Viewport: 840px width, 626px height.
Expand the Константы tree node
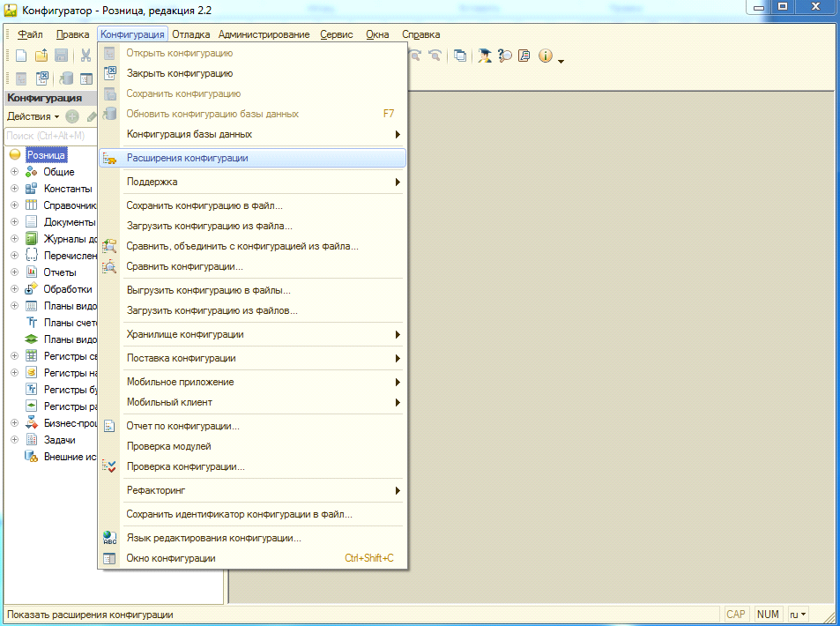click(14, 189)
